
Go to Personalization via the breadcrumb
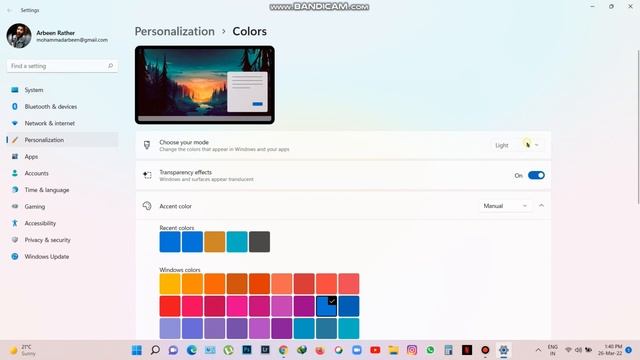click(175, 31)
